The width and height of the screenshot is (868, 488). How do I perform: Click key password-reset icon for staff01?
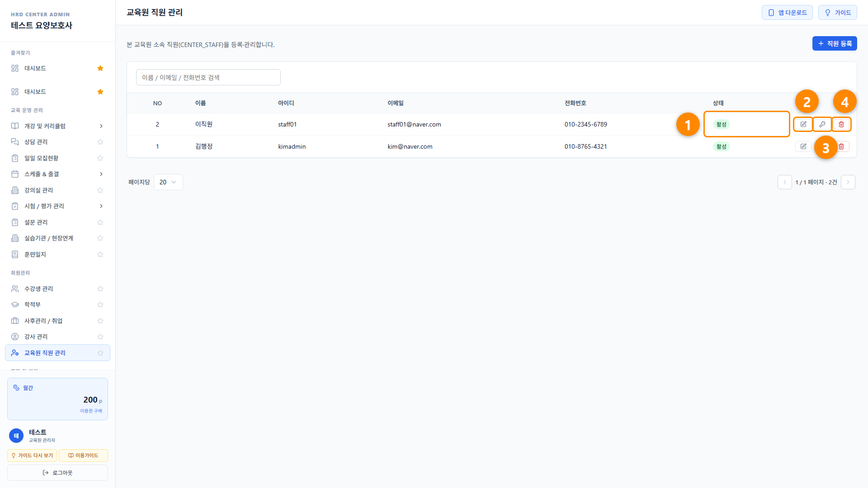point(822,124)
